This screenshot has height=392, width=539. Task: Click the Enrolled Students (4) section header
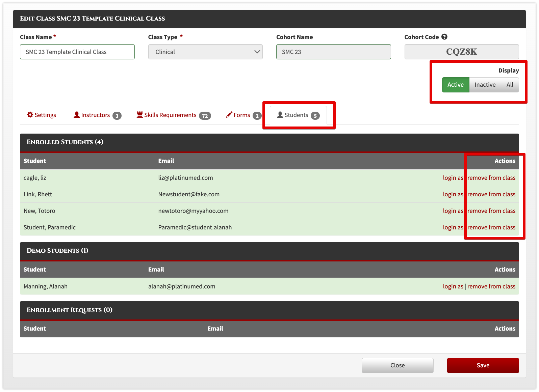(269, 143)
